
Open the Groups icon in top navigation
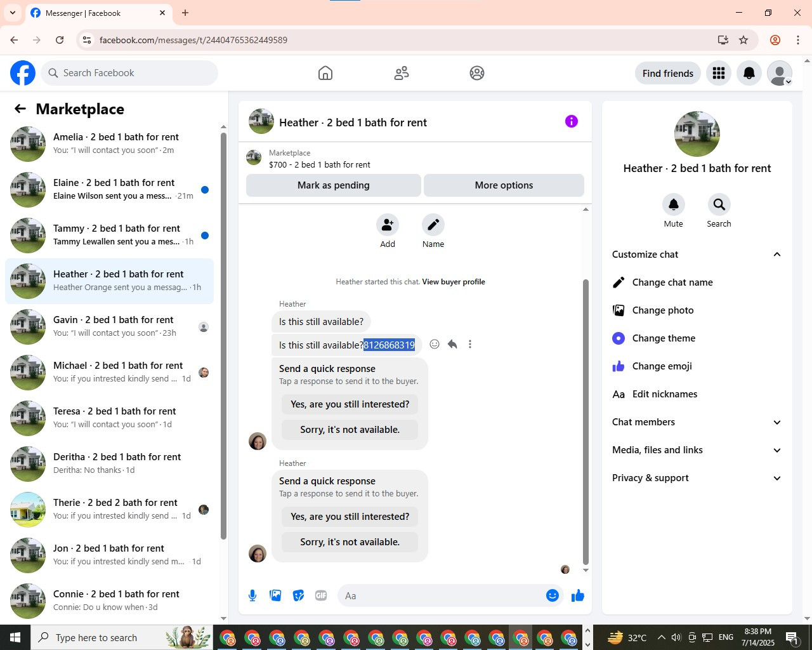(477, 73)
